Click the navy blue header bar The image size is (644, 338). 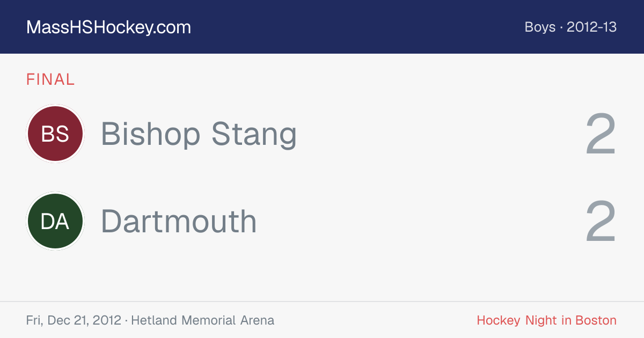pos(322,27)
